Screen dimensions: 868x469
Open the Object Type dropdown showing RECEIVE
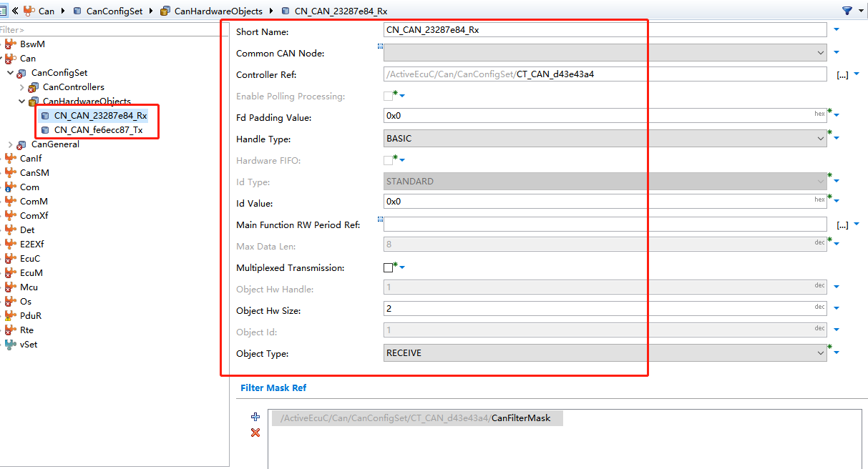pyautogui.click(x=821, y=352)
